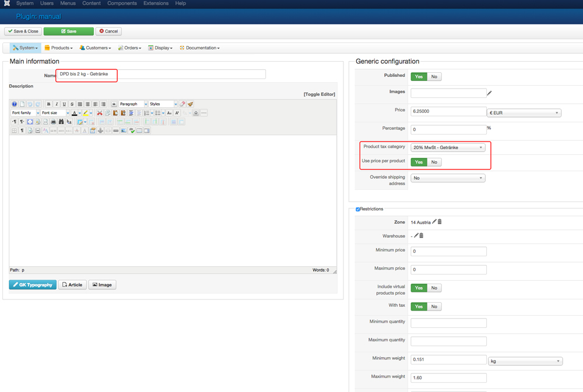The height and width of the screenshot is (392, 583).
Task: Apply underline formatting in editor
Action: pos(64,104)
